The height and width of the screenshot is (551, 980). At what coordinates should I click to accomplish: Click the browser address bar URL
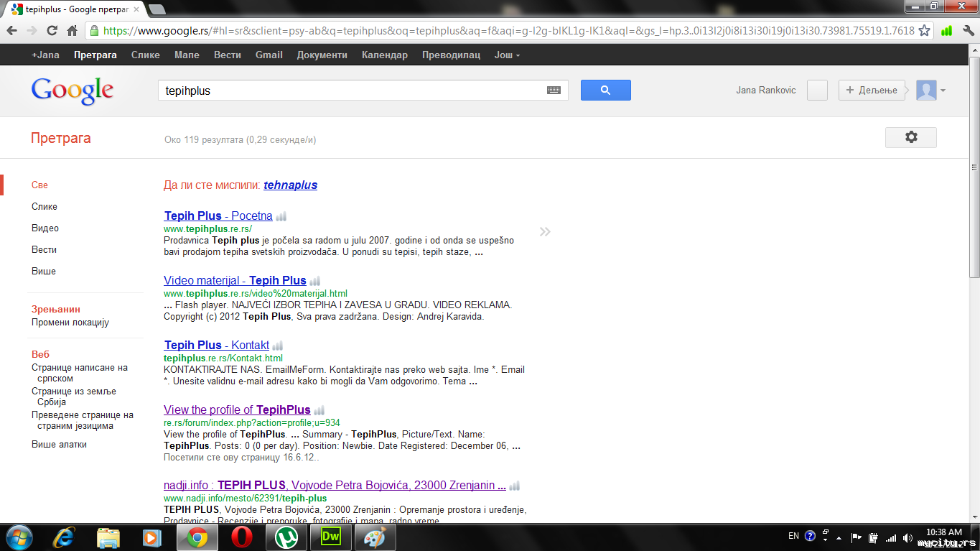509,31
